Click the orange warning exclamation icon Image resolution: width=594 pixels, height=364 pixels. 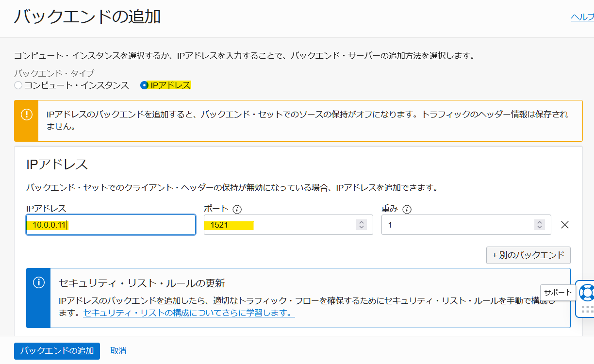point(26,115)
